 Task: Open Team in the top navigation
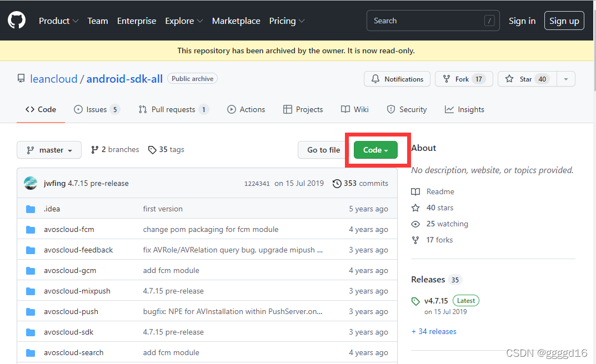coord(98,21)
